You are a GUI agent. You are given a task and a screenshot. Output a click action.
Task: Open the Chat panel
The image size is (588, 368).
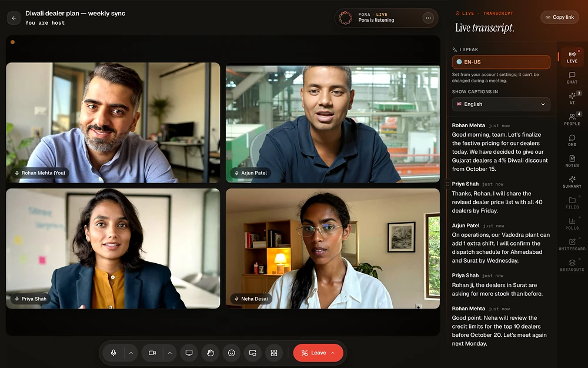point(572,78)
